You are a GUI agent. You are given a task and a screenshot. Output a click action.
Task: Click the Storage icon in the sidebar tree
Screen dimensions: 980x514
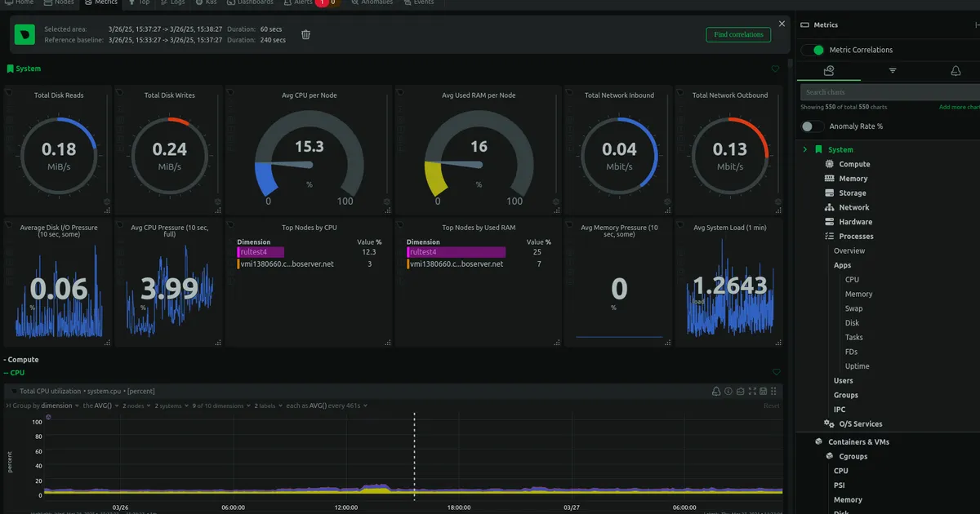[829, 193]
